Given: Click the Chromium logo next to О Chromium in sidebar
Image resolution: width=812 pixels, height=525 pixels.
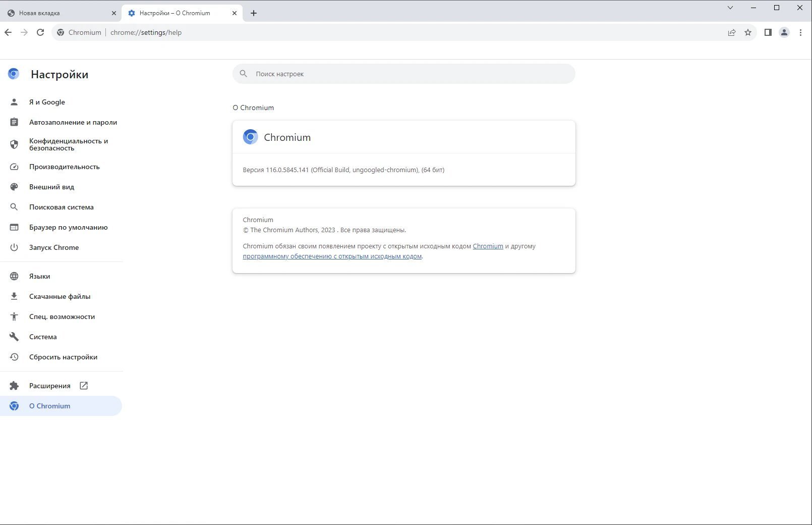Looking at the screenshot, I should point(14,406).
